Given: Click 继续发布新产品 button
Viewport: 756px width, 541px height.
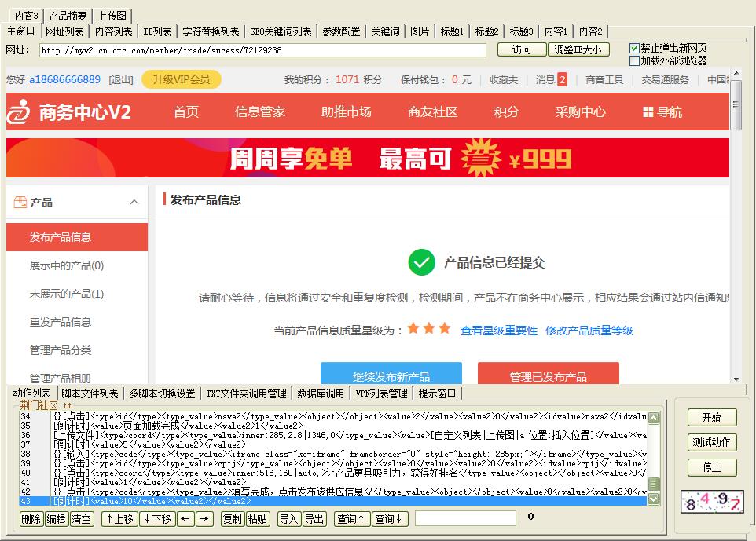Looking at the screenshot, I should point(391,374).
